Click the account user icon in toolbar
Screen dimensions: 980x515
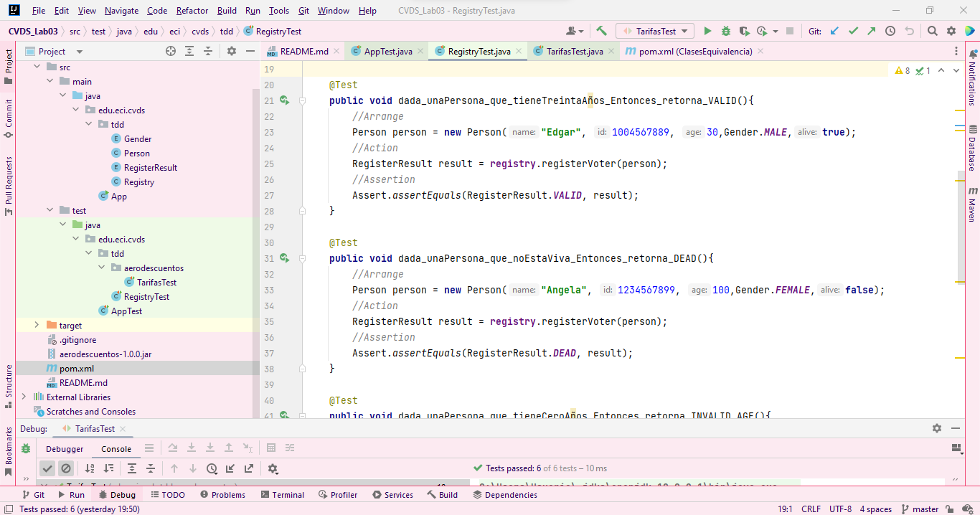pos(575,31)
